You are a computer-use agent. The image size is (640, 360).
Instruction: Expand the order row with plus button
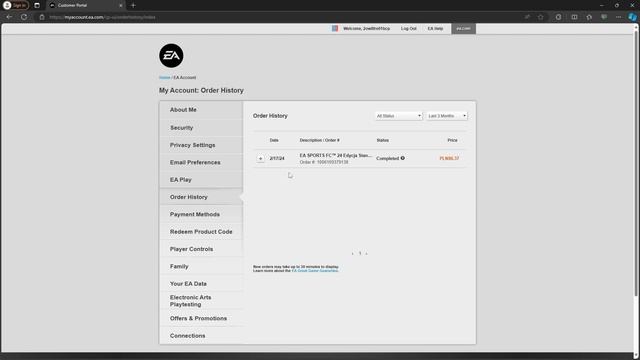pyautogui.click(x=260, y=158)
